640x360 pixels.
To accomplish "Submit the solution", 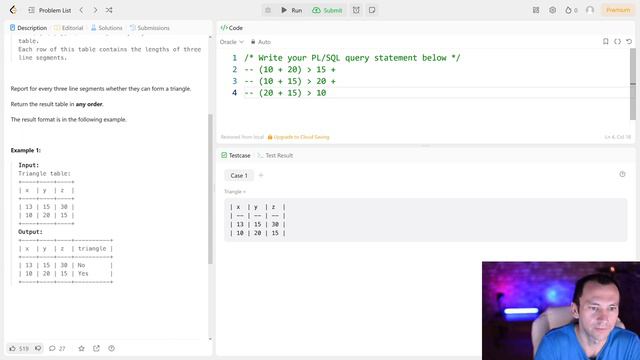I will pos(327,10).
